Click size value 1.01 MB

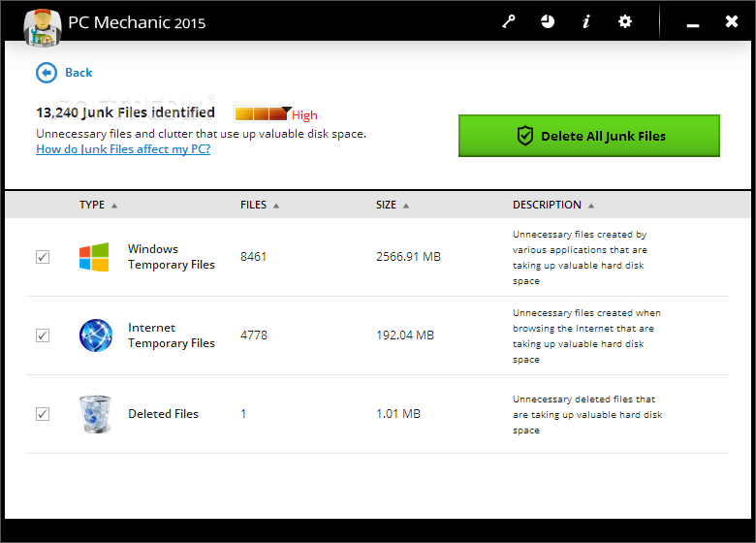pos(398,414)
